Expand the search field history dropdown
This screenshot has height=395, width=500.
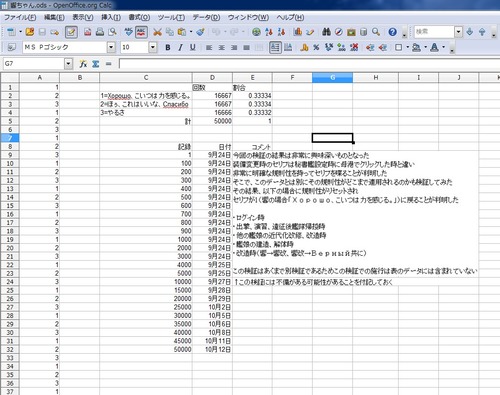459,32
